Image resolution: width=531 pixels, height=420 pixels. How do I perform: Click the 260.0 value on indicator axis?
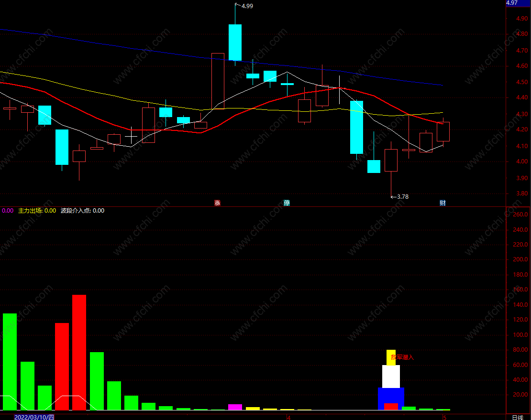coord(520,215)
